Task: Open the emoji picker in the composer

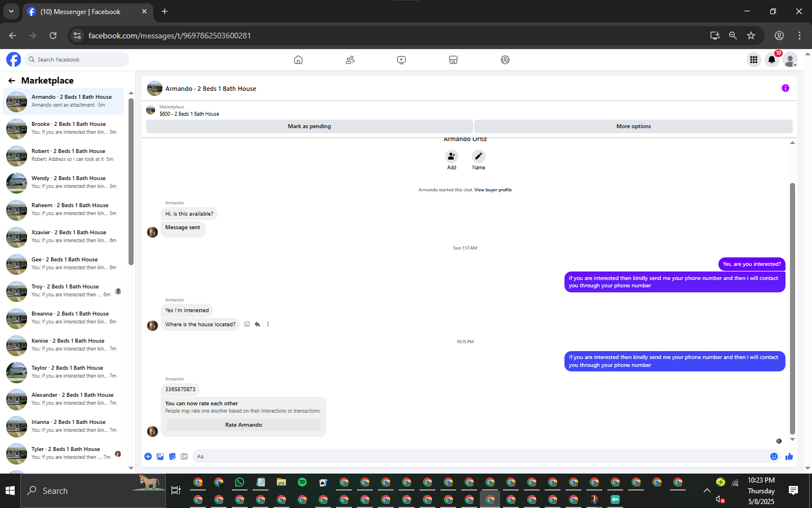Action: tap(774, 457)
